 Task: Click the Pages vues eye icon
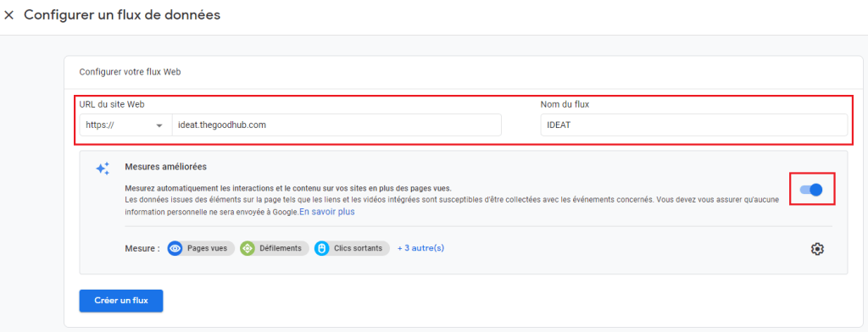175,248
